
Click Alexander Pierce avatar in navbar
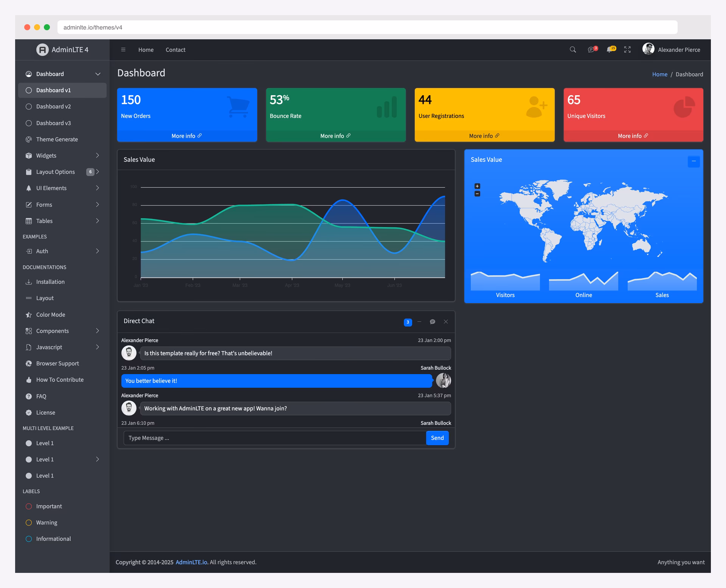pos(648,49)
